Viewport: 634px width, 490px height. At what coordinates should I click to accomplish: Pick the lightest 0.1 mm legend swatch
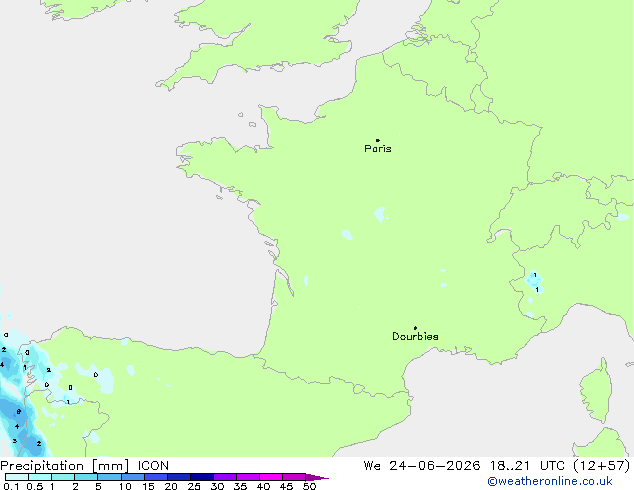[x=17, y=477]
